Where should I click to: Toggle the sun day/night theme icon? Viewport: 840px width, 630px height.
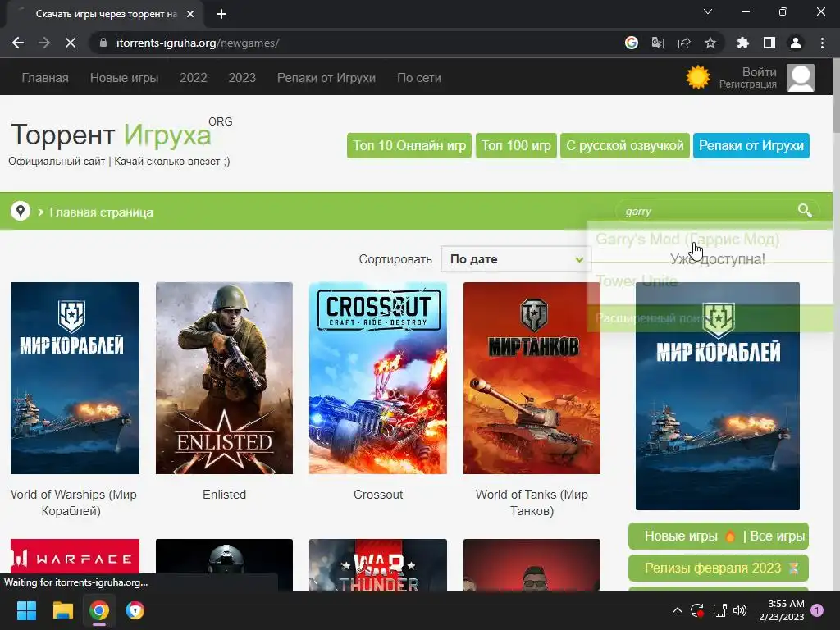698,77
